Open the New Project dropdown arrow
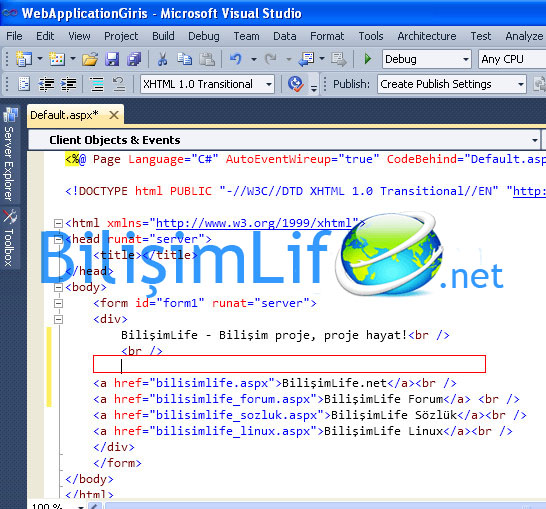The image size is (546, 509). 40,59
